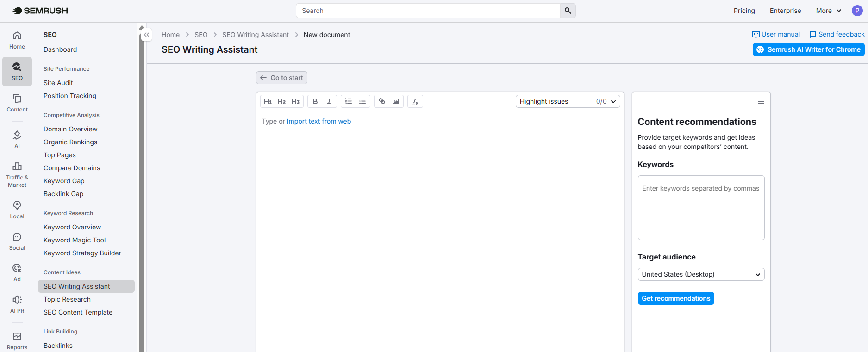
Task: Insert an image in the editor
Action: [396, 101]
